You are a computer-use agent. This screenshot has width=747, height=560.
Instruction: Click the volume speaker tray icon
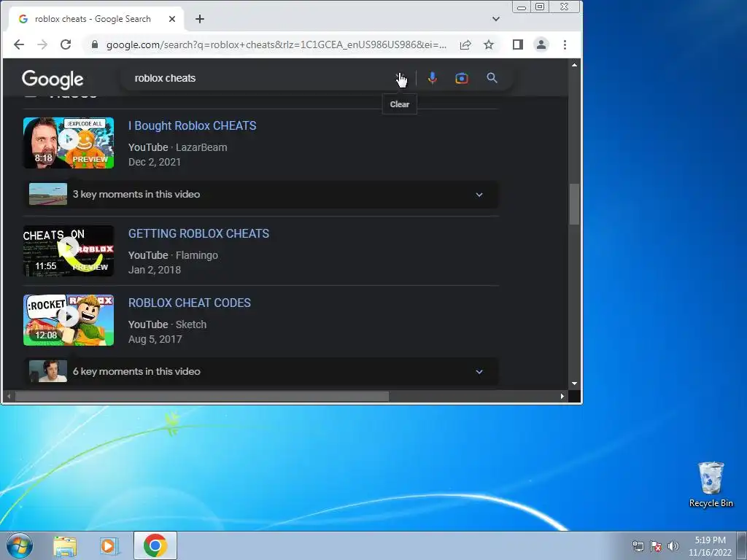tap(673, 546)
